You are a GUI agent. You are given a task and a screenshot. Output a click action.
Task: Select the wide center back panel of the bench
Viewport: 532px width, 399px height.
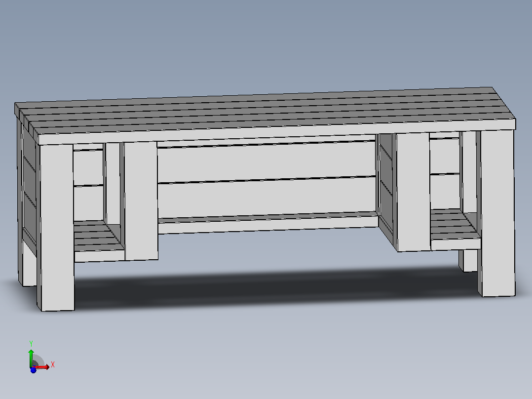(x=266, y=179)
